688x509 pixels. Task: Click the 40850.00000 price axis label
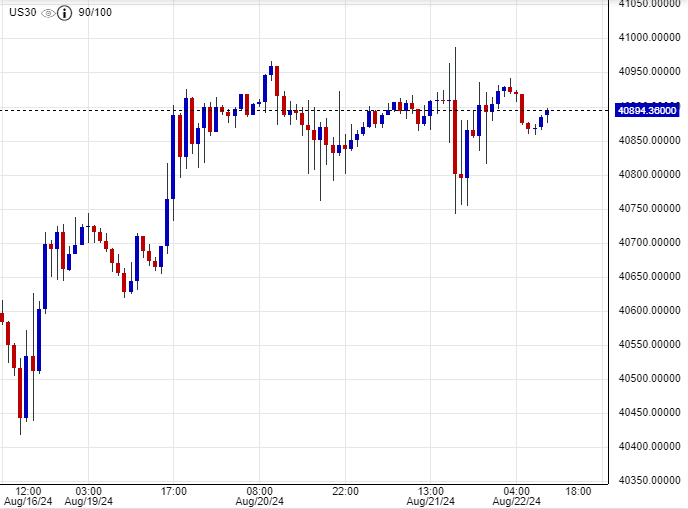(649, 140)
